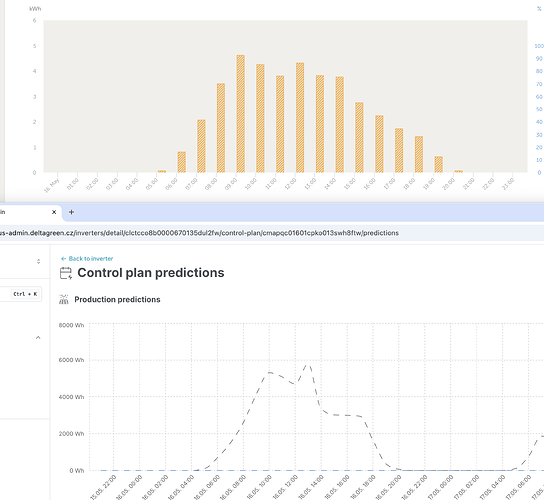This screenshot has height=500, width=544.
Task: Click the Production predictions heading text
Action: [117, 299]
